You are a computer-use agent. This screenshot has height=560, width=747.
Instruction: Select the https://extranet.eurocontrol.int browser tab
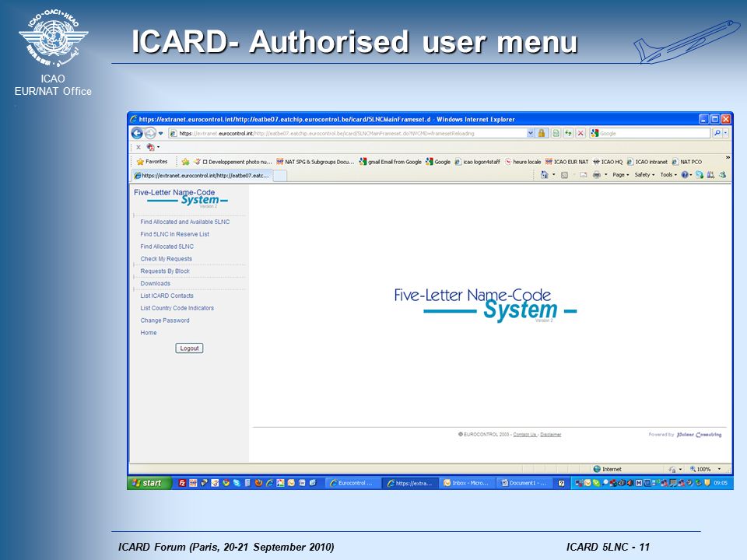coord(202,176)
